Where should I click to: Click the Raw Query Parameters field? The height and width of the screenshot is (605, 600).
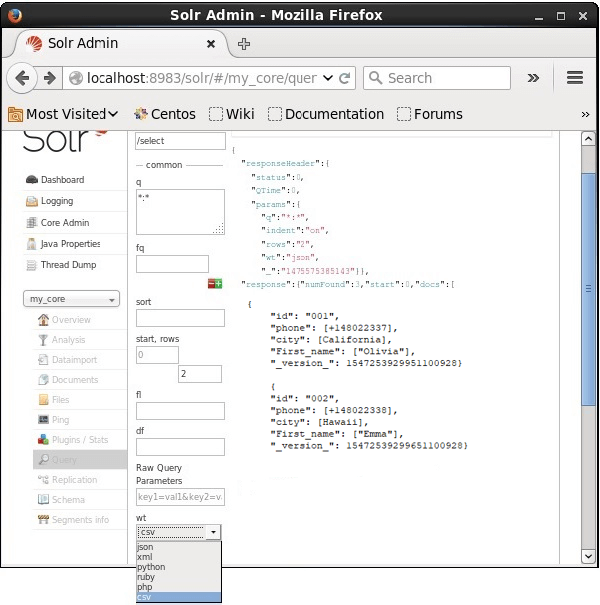coord(180,497)
